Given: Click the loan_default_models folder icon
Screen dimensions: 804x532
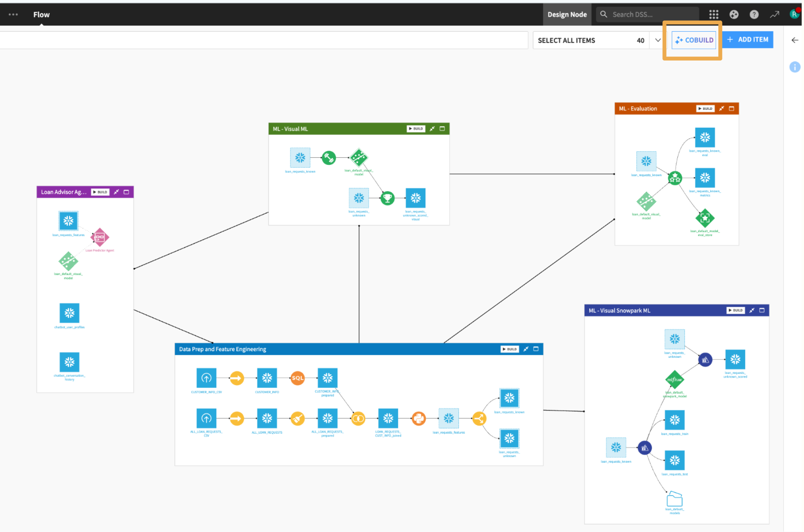Looking at the screenshot, I should pos(674,499).
